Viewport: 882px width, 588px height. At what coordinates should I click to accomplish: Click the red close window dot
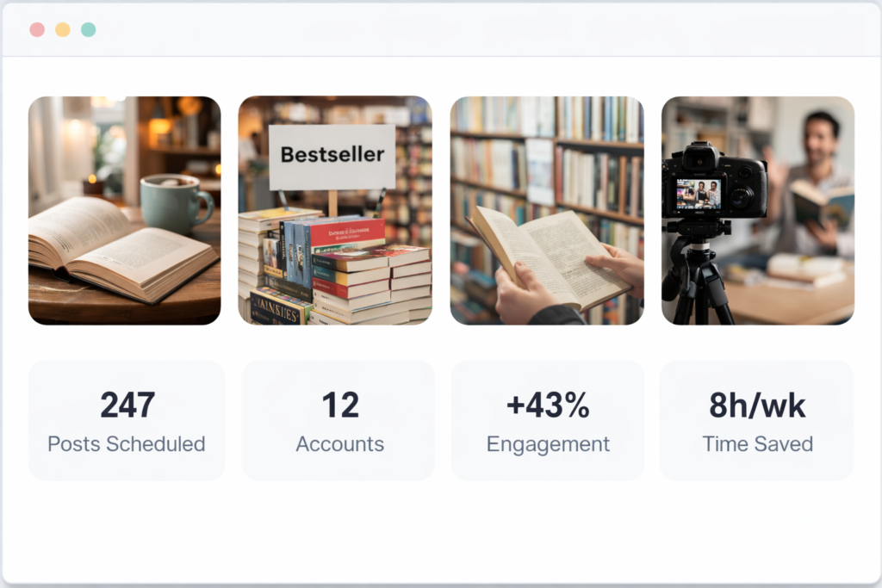pos(37,30)
